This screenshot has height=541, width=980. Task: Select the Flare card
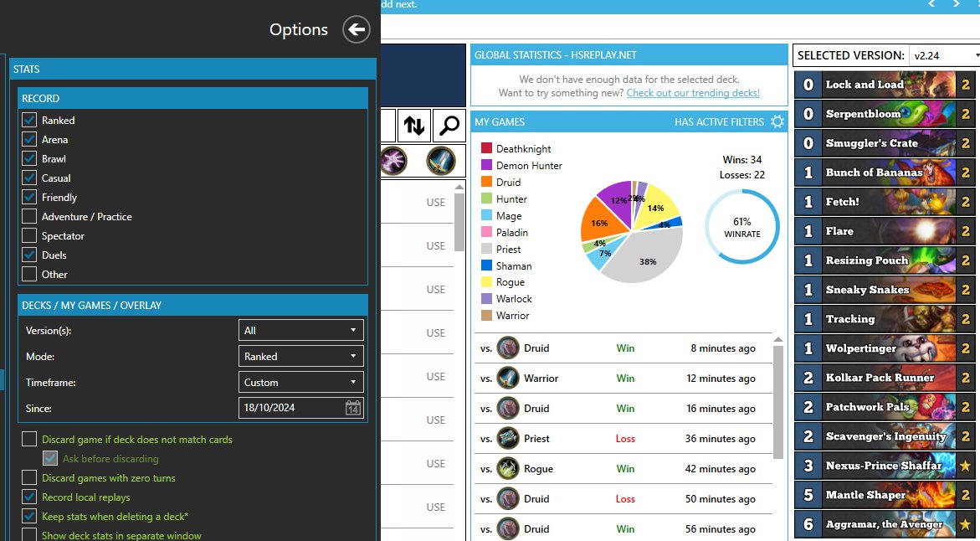click(x=885, y=231)
